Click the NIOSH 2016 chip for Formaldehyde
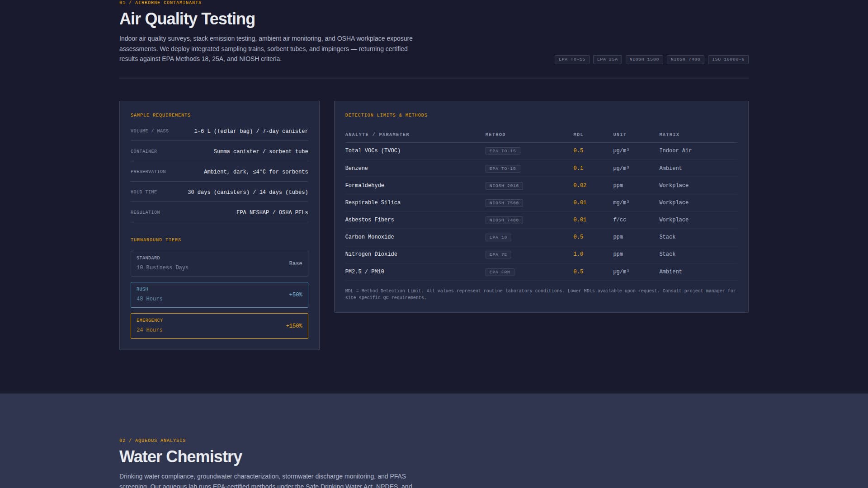Viewport: 868px width, 488px height. tap(504, 185)
